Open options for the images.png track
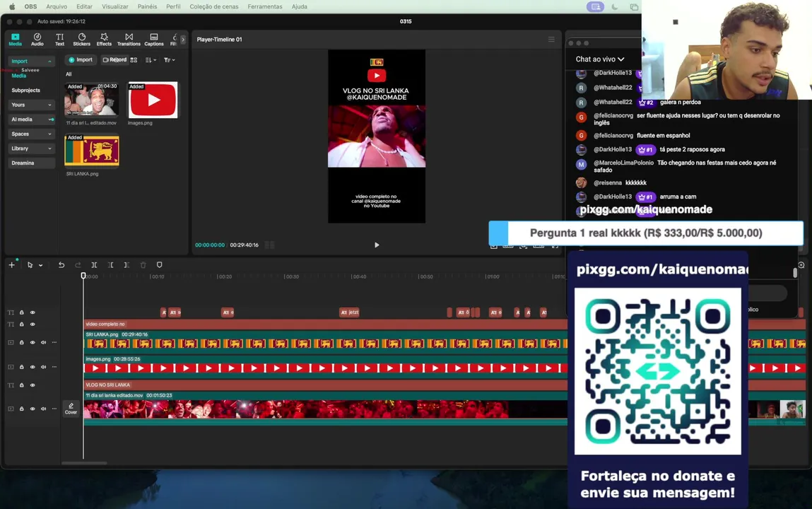 point(54,367)
